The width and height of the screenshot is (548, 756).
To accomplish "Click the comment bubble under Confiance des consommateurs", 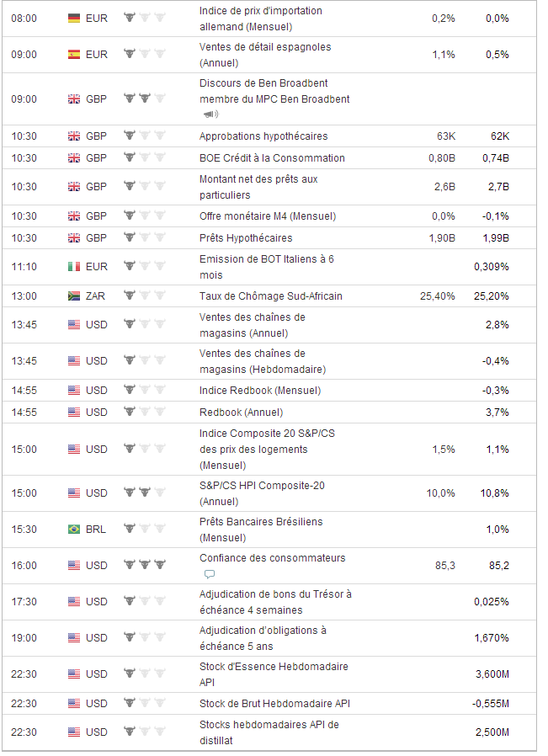I will 210,574.
